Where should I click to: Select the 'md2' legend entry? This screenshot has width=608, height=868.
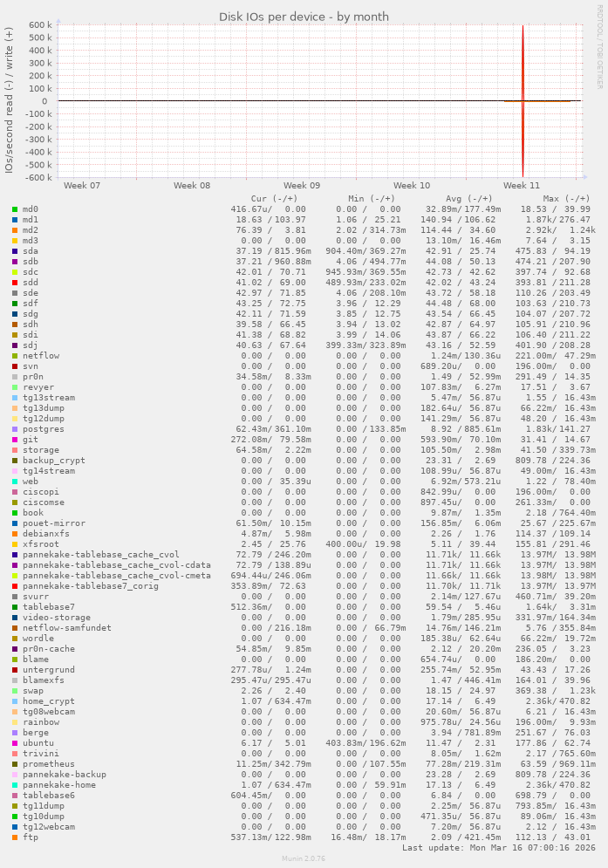31,230
